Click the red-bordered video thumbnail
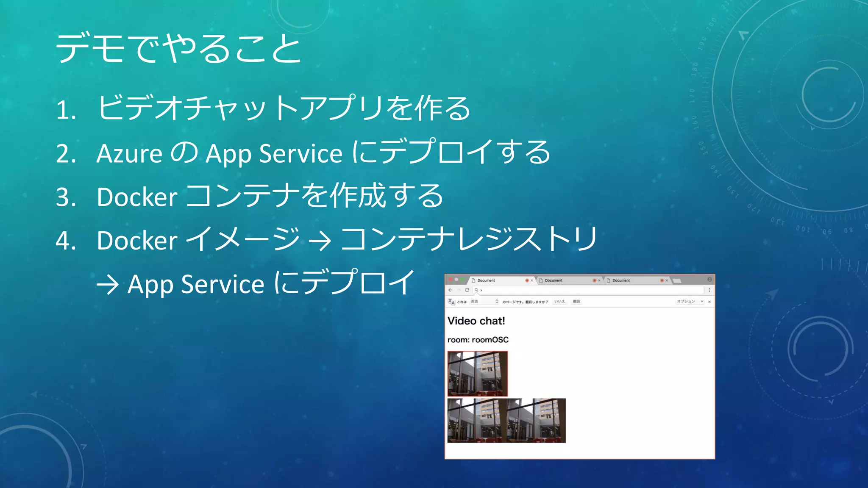Viewport: 868px width, 488px height. 478,374
